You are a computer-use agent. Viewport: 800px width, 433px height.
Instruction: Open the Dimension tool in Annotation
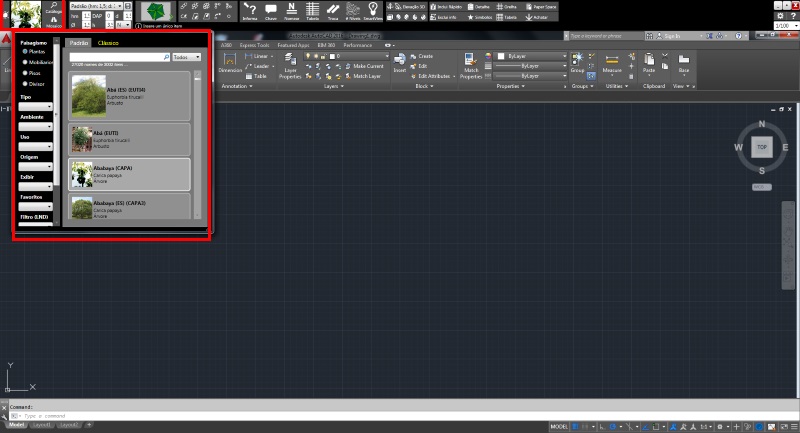230,63
